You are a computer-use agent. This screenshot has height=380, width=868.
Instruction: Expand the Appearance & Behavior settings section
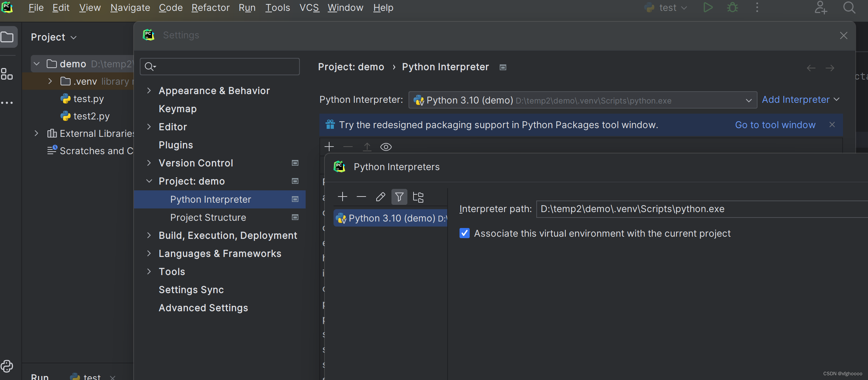149,90
